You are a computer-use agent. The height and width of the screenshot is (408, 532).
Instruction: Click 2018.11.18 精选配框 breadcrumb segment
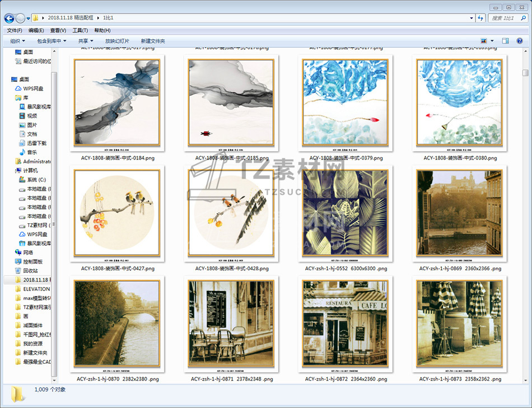70,18
